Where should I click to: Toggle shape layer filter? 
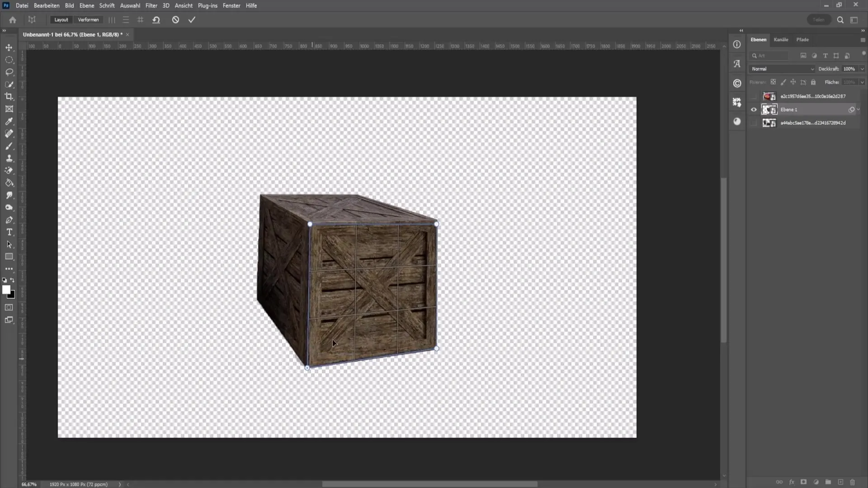point(836,56)
